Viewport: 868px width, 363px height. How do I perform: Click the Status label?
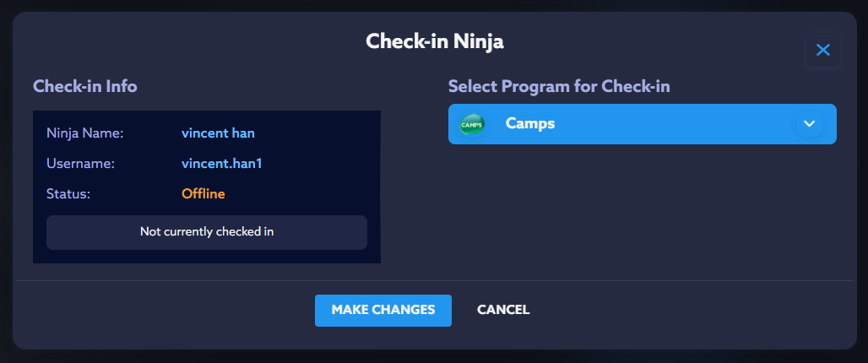point(68,194)
